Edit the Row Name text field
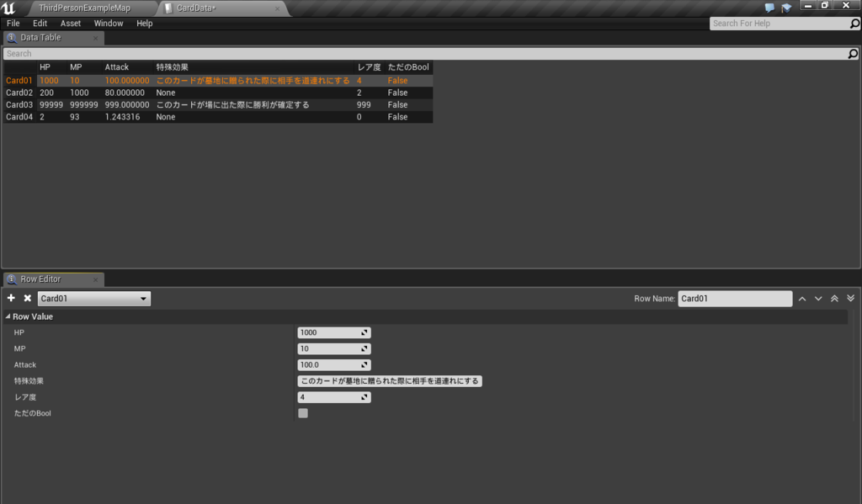862x504 pixels. pyautogui.click(x=735, y=299)
